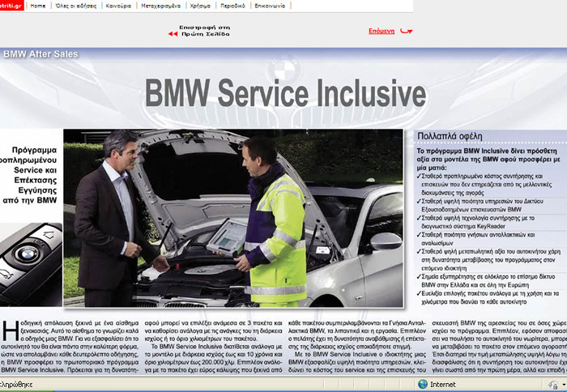Select the 'Μεταχειρισμένα' navigation item

(160, 6)
